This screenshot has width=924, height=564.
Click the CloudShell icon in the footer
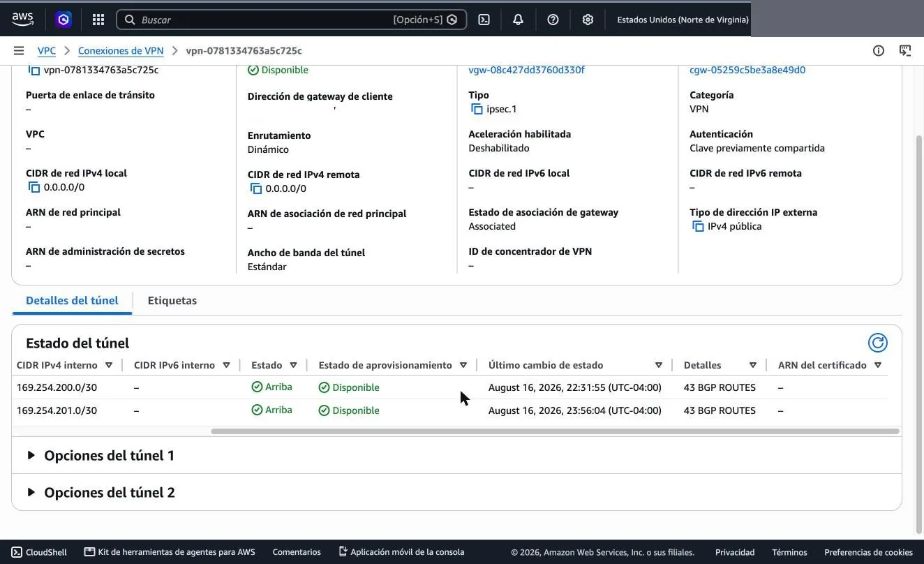click(17, 552)
